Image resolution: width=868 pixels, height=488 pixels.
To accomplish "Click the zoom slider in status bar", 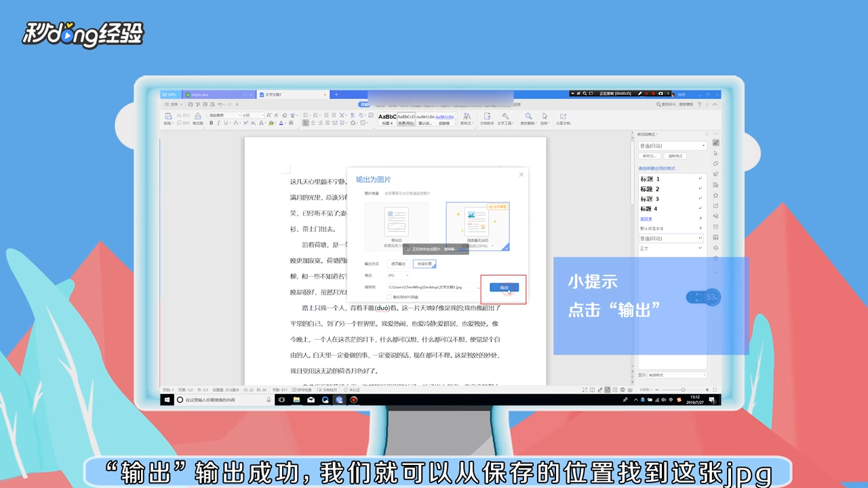I will (682, 390).
